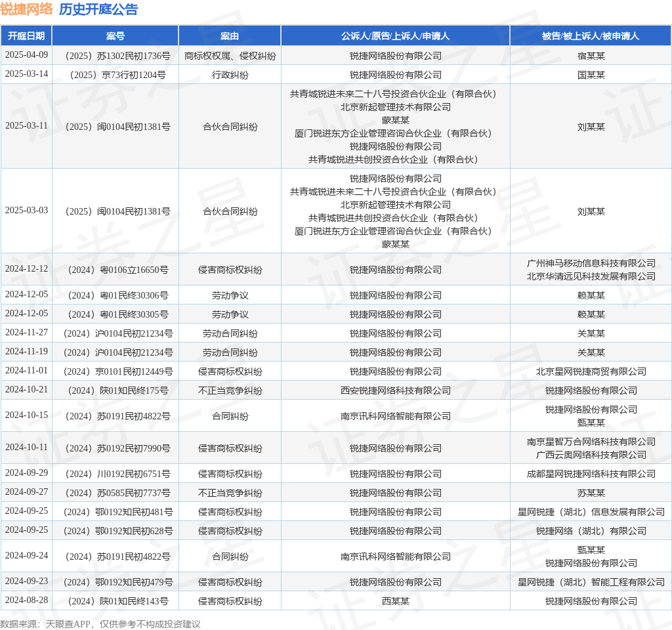Select date cell 2025-03-14
672x630 pixels.
(26, 73)
